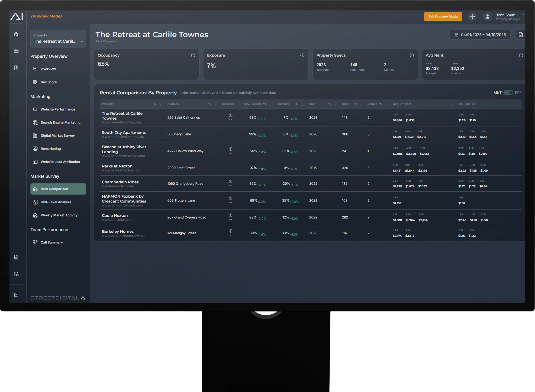Open www.cadianexton.com link
Screen dimensions: 535x392
(119, 220)
